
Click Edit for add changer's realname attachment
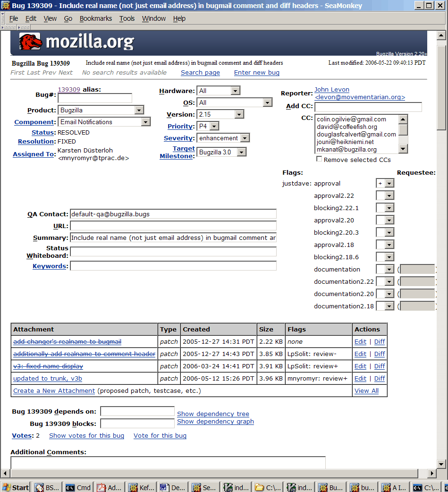[x=360, y=342]
